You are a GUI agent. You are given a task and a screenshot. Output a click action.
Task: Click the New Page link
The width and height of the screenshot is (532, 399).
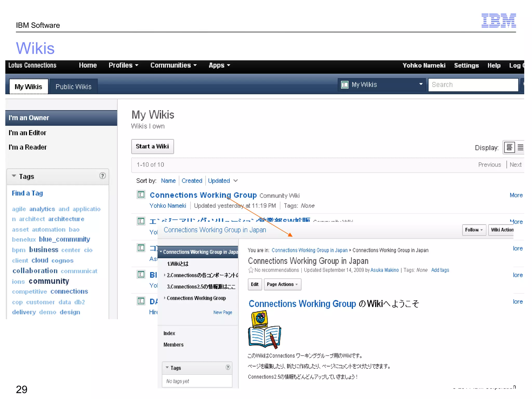click(223, 312)
